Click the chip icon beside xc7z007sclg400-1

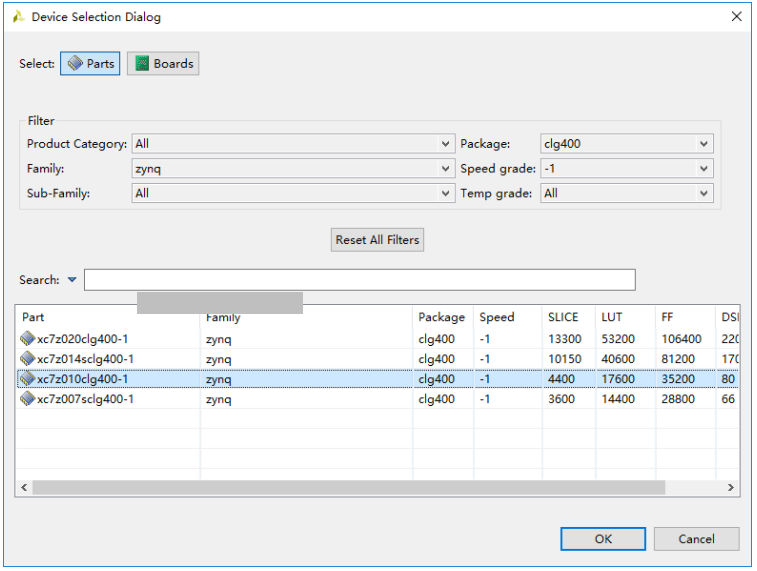point(28,399)
